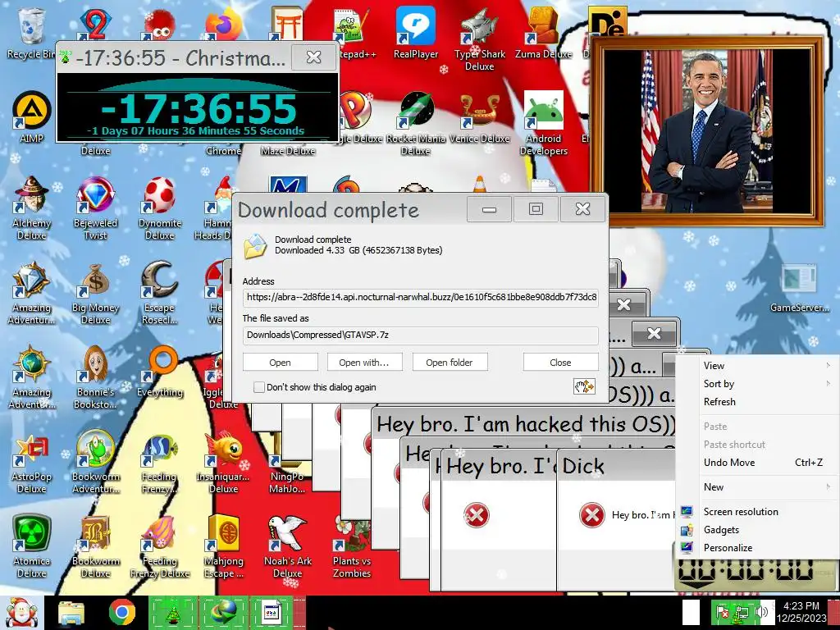Open Escape Rosecliff desktop shortcut
This screenshot has height=630, width=840.
(160, 293)
